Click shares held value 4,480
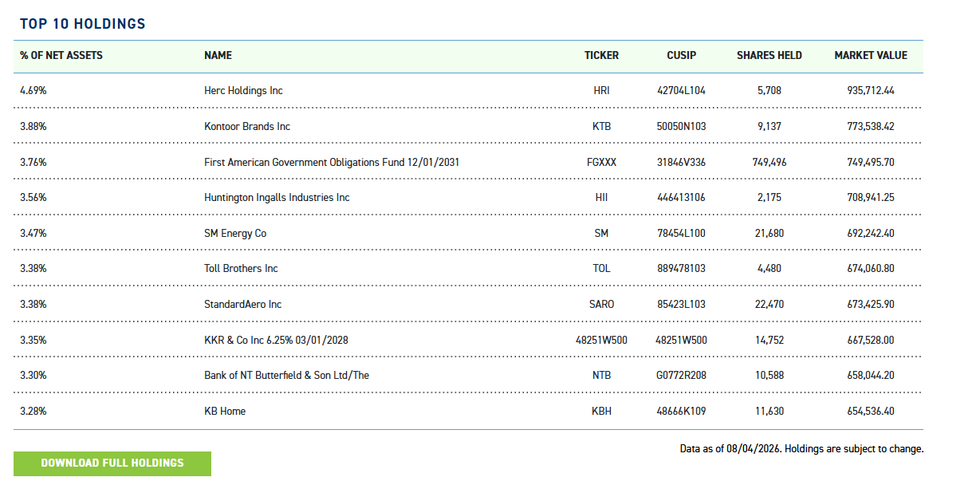Image resolution: width=980 pixels, height=481 pixels. click(x=769, y=269)
